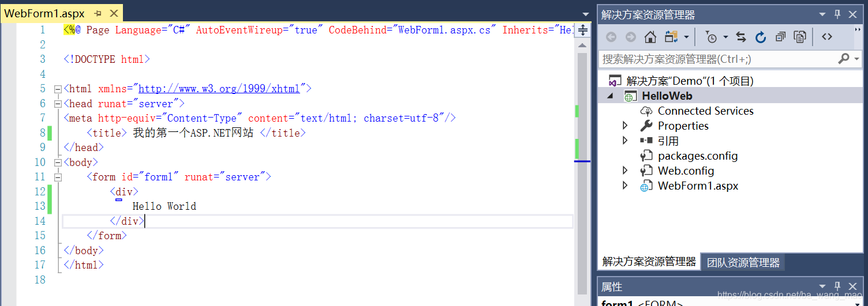Click the editor vertical scrollbar thumb
Image resolution: width=868 pixels, height=306 pixels.
coord(582,173)
